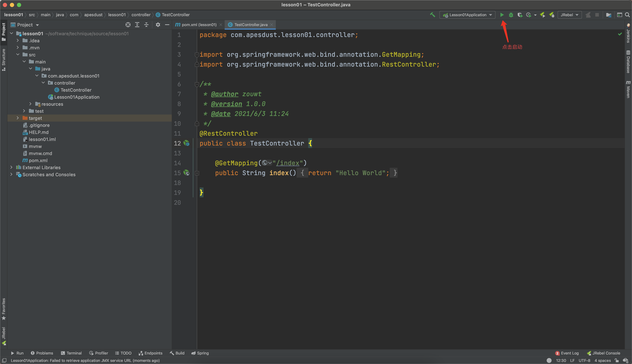
Task: Open the Terminal tool window tab
Action: (x=71, y=353)
